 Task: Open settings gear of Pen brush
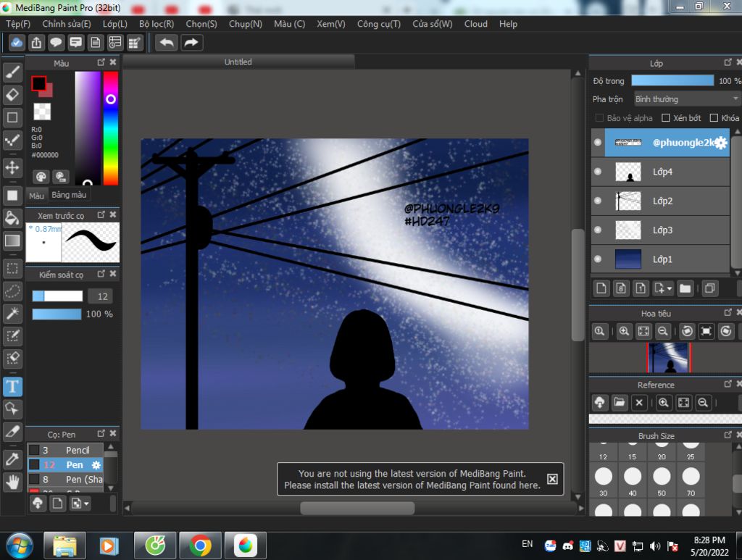pyautogui.click(x=96, y=465)
